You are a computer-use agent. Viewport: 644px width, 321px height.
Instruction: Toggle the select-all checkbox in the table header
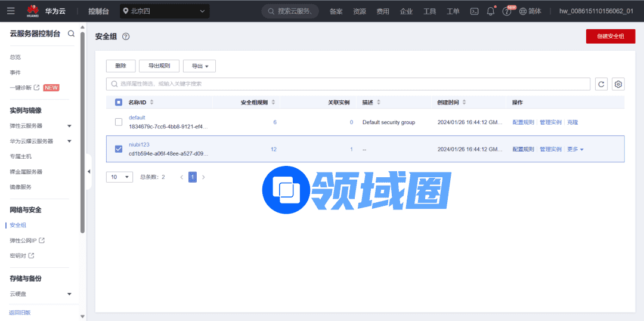coord(119,102)
